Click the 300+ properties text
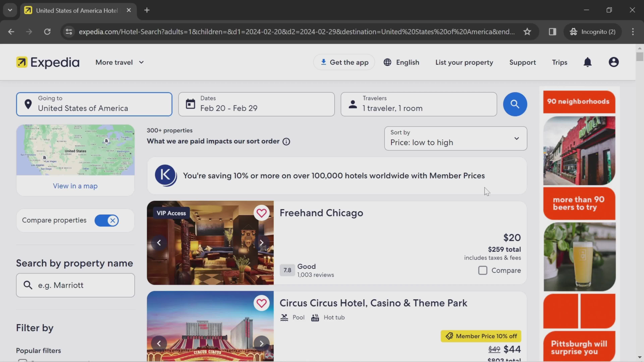 (170, 130)
